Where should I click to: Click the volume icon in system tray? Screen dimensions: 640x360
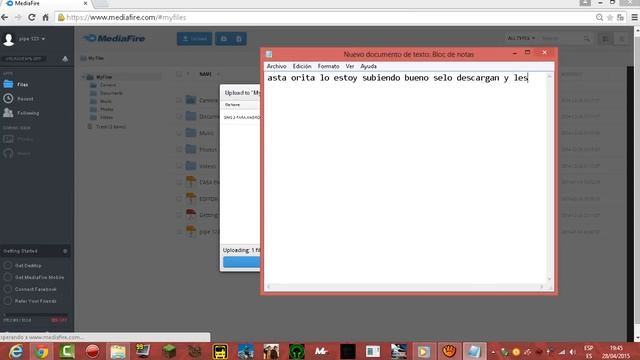(572, 352)
